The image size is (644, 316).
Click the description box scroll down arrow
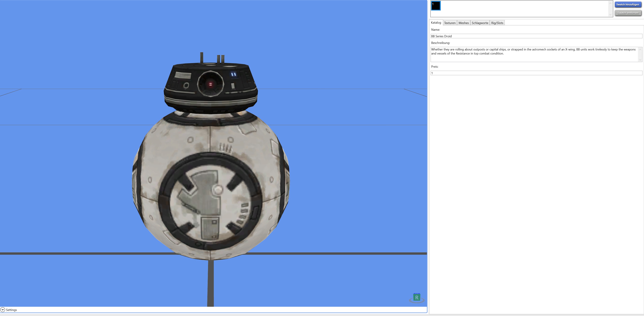[640, 60]
